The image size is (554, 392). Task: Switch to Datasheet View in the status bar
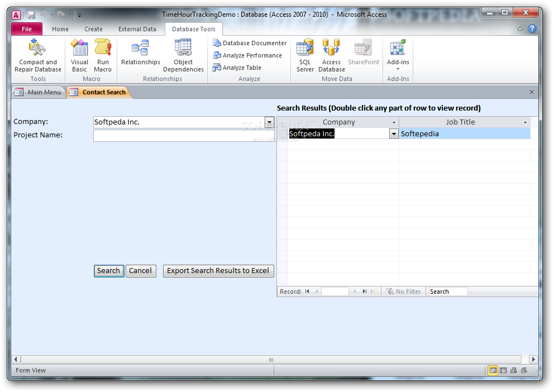(503, 370)
